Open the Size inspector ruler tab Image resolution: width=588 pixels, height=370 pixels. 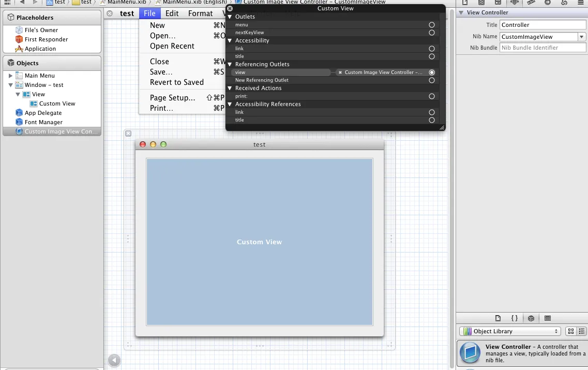pos(531,2)
